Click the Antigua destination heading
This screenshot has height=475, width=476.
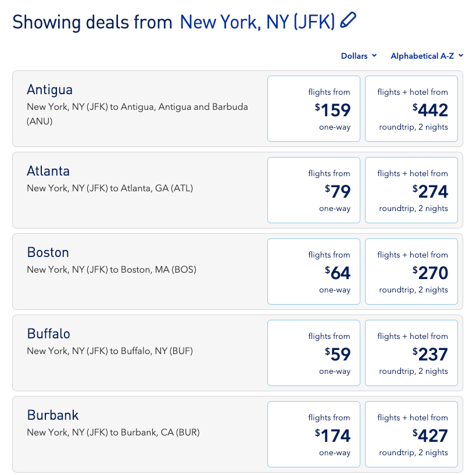(x=49, y=90)
